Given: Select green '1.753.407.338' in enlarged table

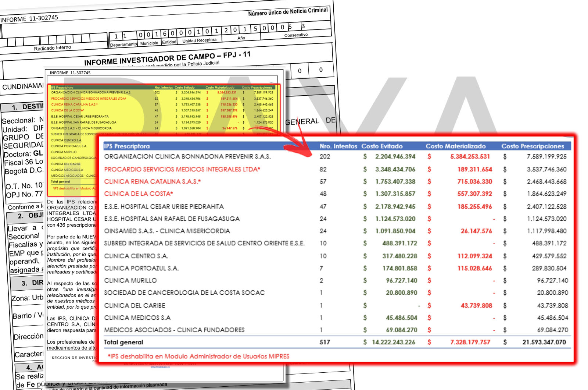Looking at the screenshot, I should [x=395, y=181].
